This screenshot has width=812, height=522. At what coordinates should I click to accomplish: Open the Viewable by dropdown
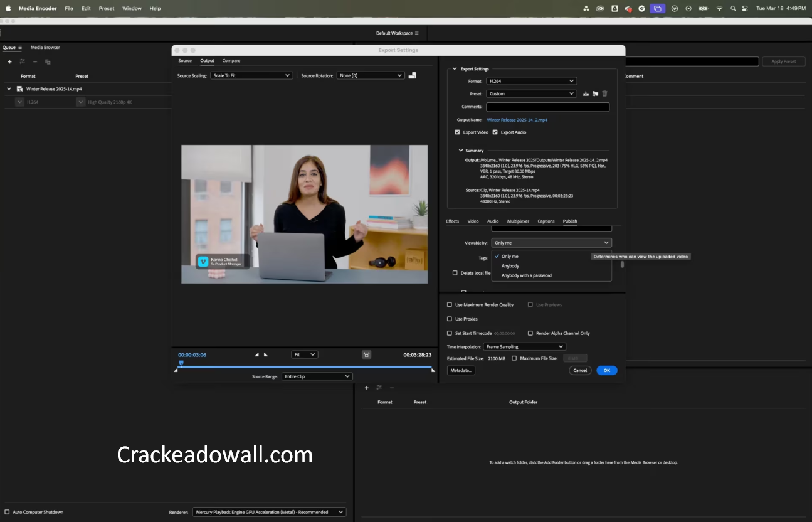pos(551,243)
